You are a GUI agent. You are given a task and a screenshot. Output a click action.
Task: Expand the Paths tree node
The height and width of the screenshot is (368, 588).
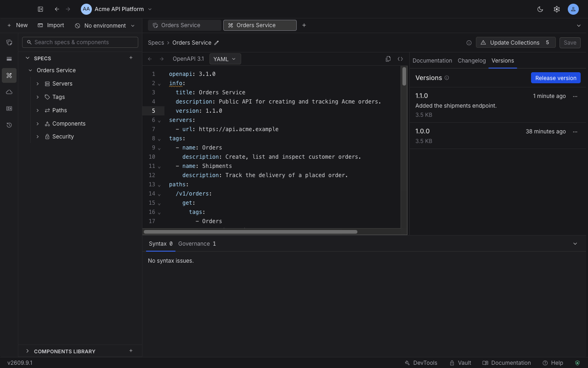click(x=38, y=110)
